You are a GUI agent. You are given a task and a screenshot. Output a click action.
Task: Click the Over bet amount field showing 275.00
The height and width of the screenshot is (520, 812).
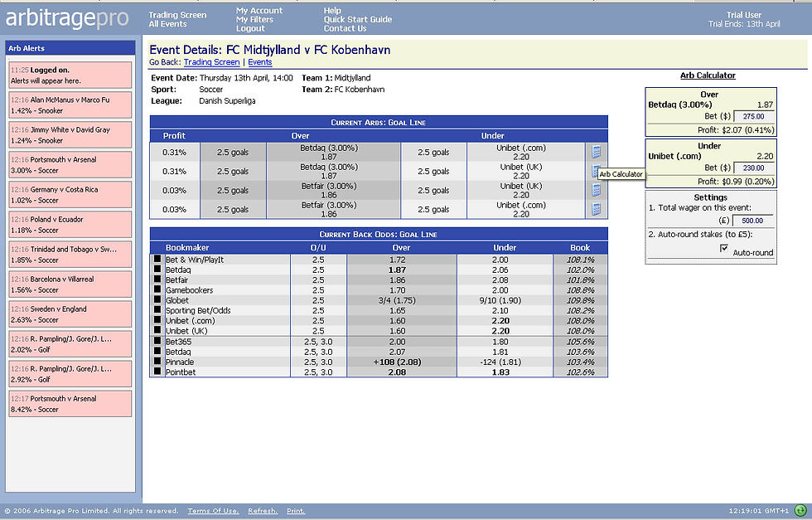pyautogui.click(x=754, y=117)
